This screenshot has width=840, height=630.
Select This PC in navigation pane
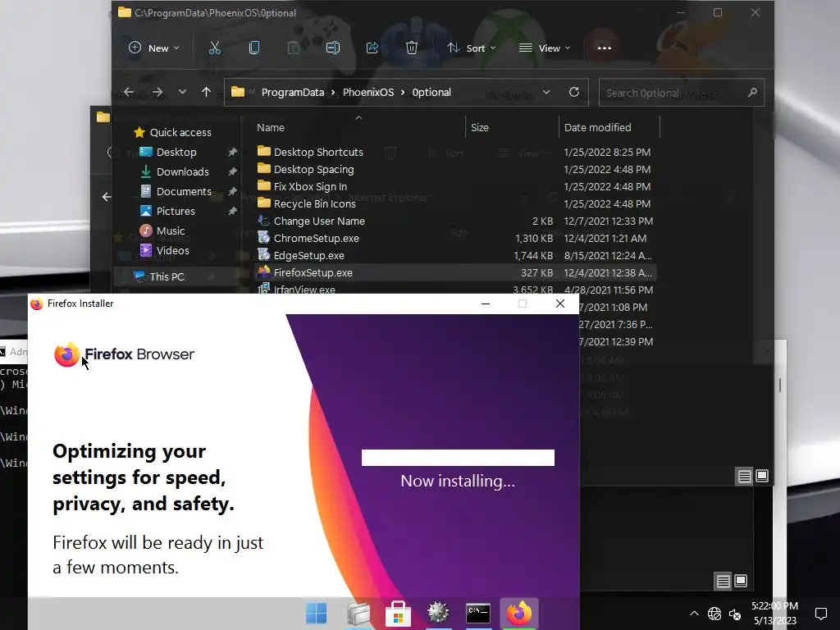point(167,276)
